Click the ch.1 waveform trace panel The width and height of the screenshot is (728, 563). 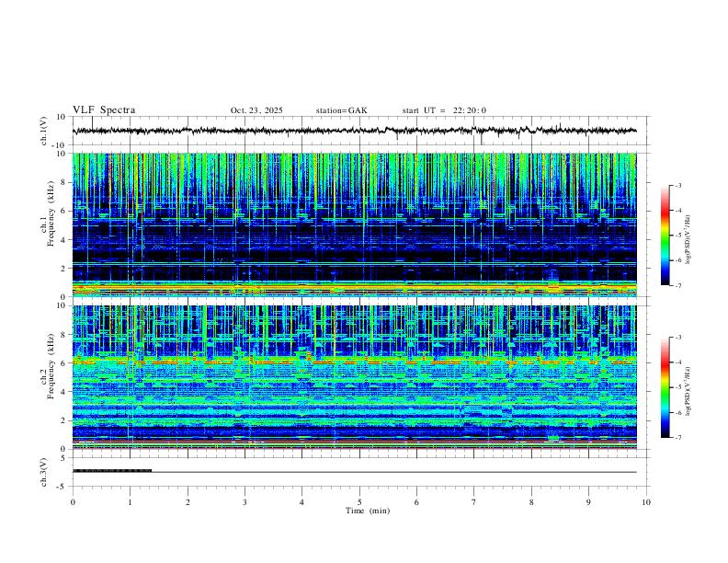359,131
